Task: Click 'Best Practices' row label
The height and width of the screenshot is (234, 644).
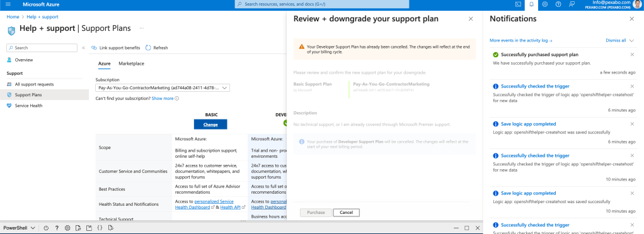Action: (x=112, y=189)
